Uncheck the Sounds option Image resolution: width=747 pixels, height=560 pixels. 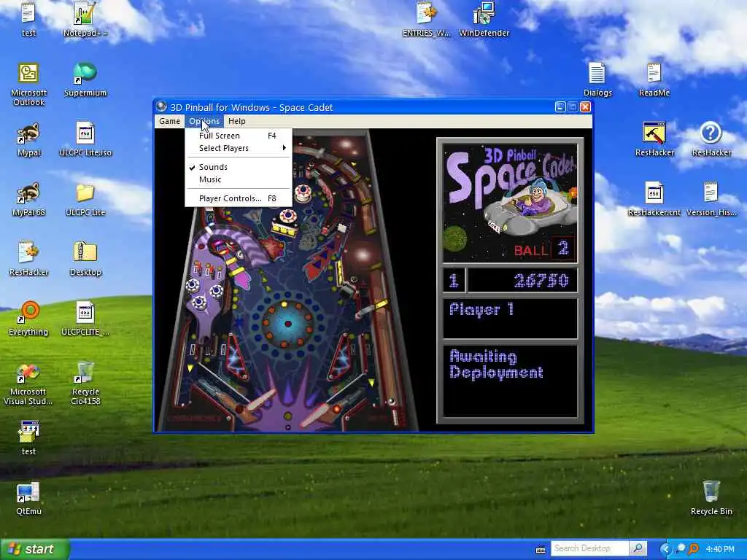coord(239,167)
